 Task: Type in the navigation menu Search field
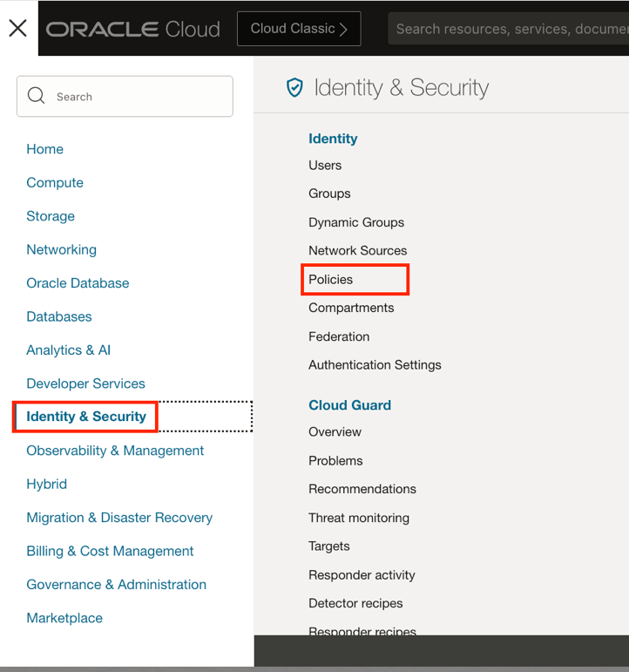click(x=139, y=97)
